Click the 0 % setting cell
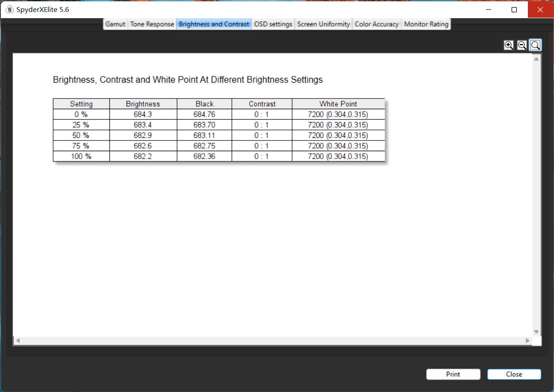 click(81, 114)
